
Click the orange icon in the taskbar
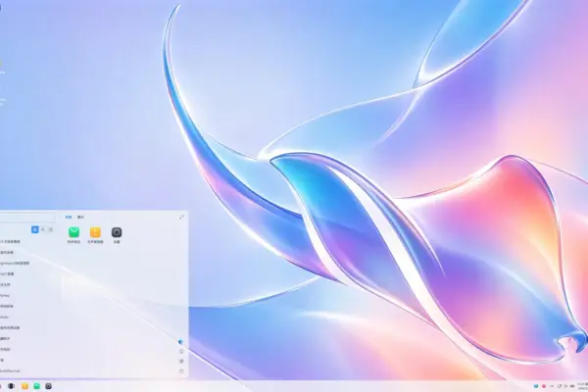pos(24,386)
